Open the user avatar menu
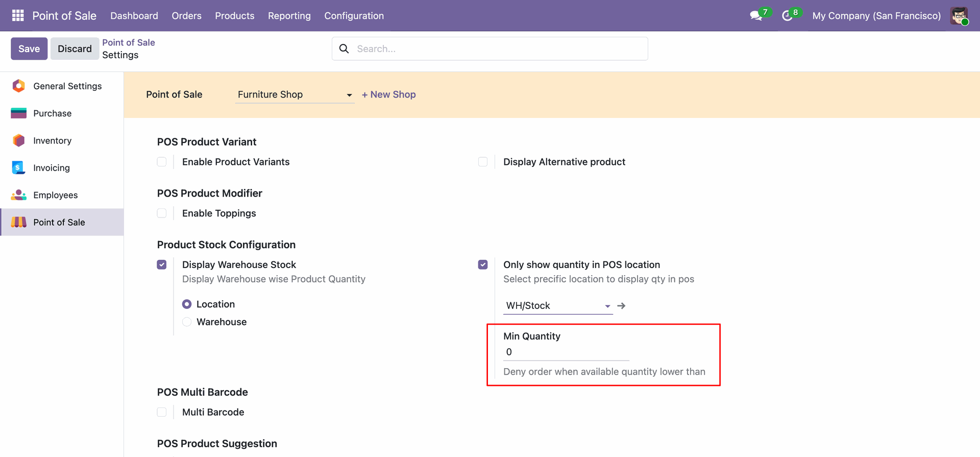This screenshot has height=457, width=980. [x=959, y=16]
